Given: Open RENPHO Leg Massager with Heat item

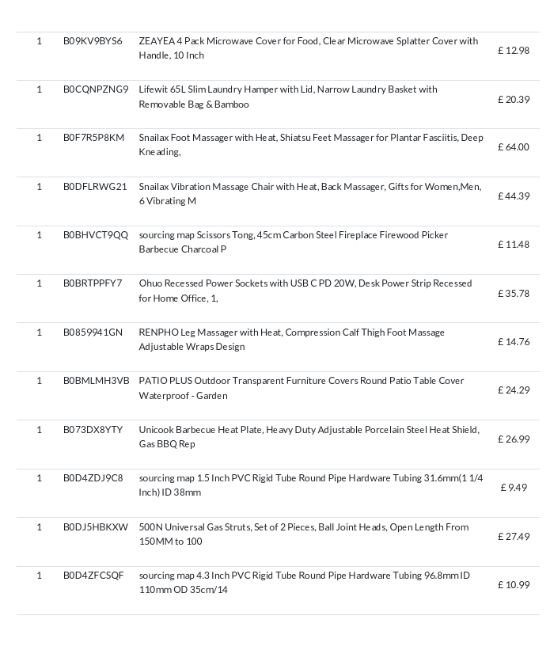Looking at the screenshot, I should point(292,339).
